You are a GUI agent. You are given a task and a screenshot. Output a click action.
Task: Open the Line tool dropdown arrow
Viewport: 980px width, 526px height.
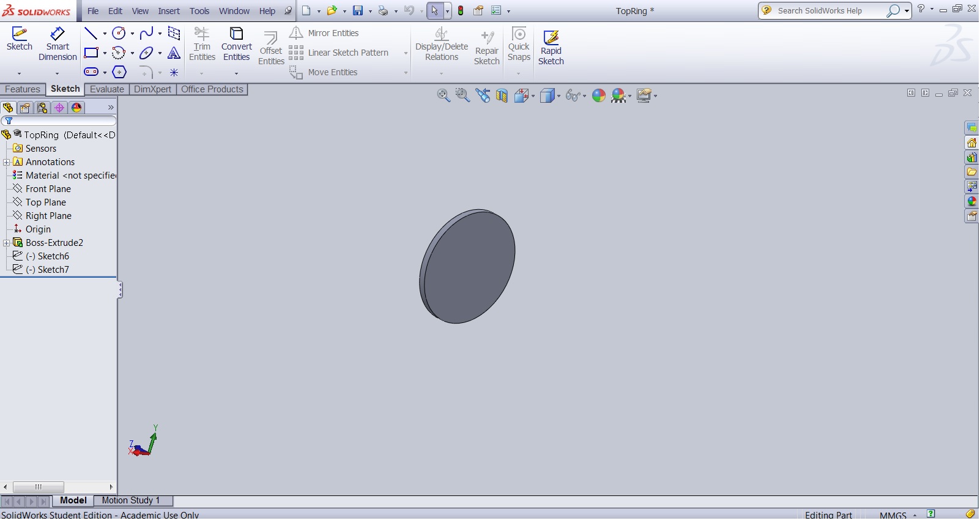pos(105,34)
